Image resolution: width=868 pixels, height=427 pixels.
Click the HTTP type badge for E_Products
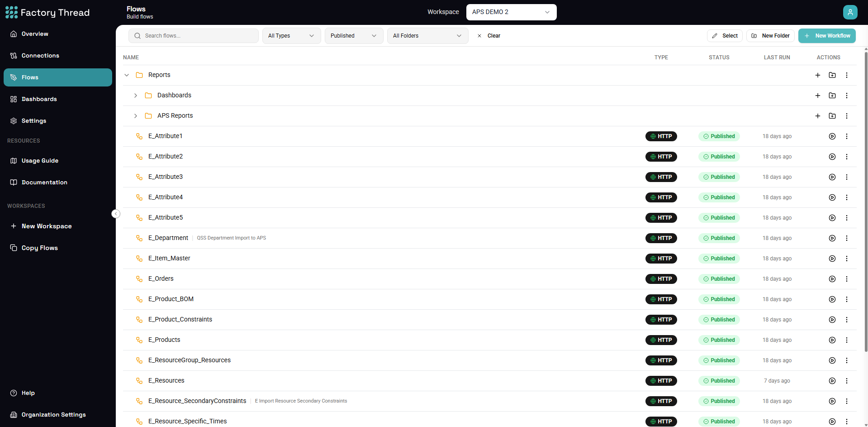pyautogui.click(x=661, y=340)
